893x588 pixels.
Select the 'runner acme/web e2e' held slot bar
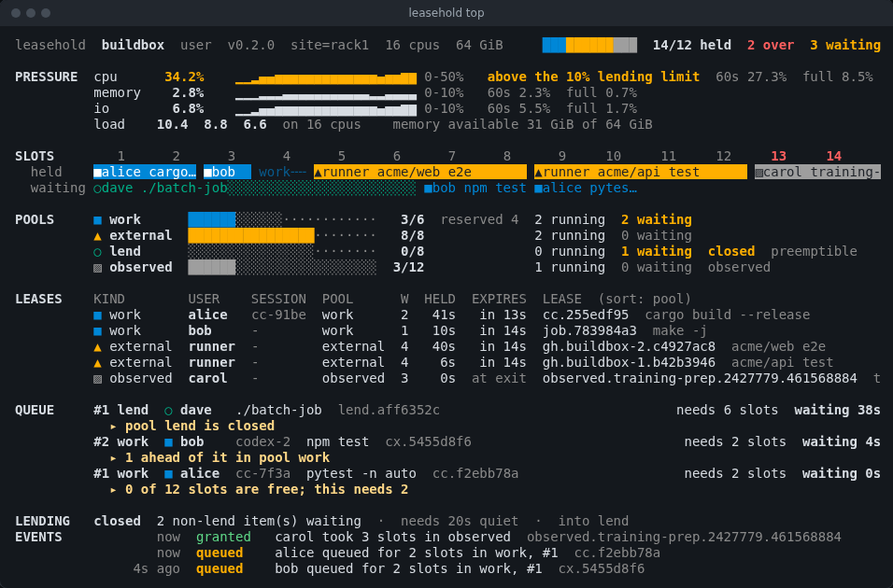point(420,172)
